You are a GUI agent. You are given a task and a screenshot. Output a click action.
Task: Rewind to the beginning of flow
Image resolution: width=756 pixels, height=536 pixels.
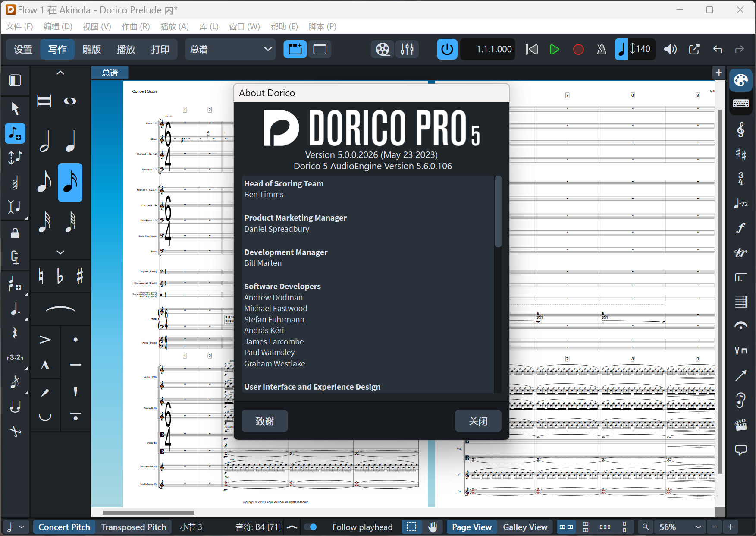click(531, 49)
